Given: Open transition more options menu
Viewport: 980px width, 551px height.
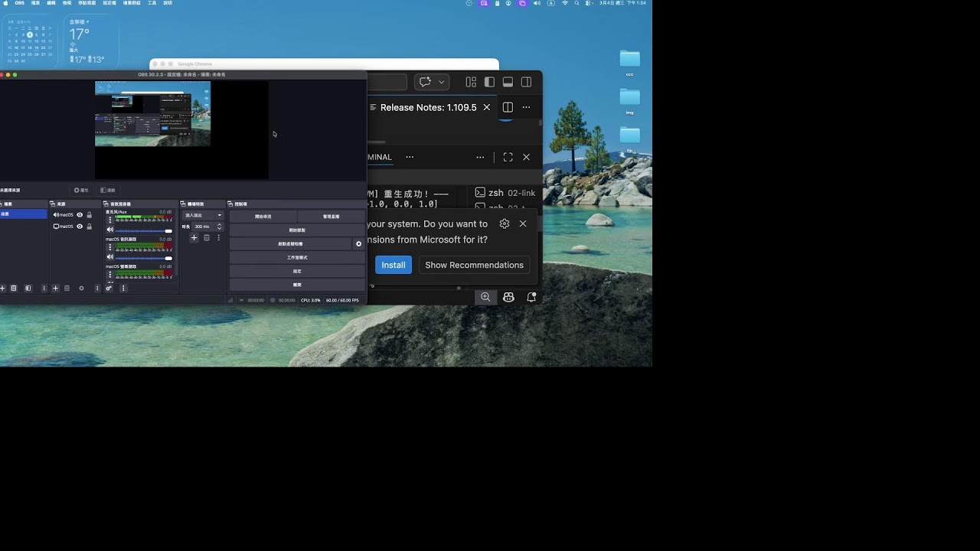Looking at the screenshot, I should coord(218,238).
